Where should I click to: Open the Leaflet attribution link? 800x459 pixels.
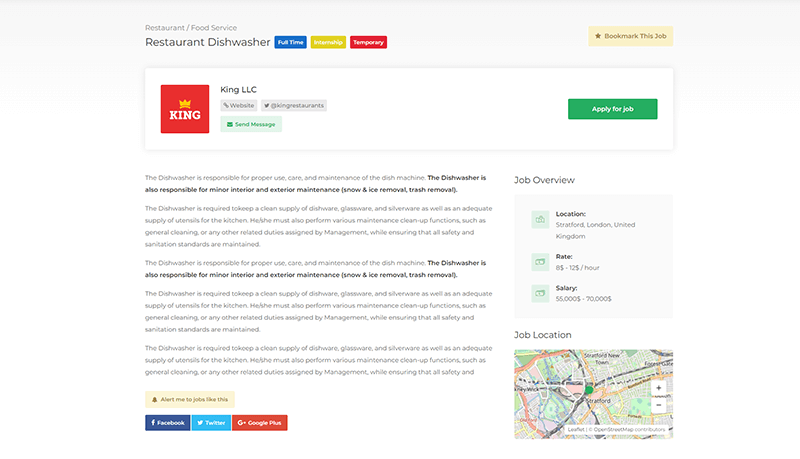click(x=575, y=429)
